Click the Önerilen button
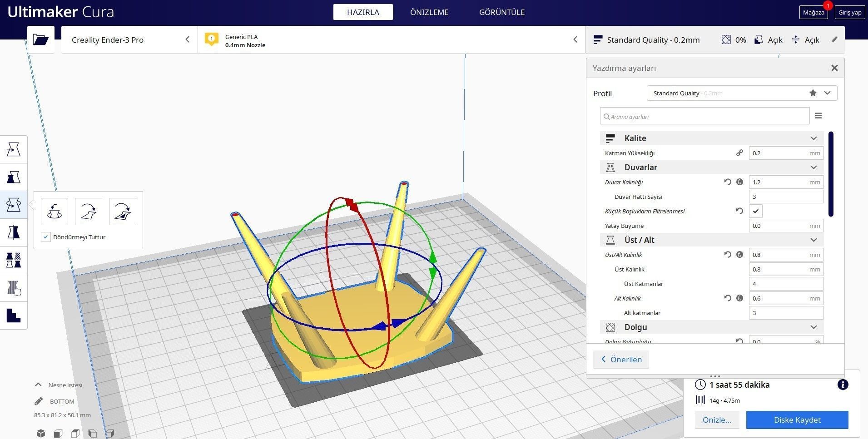The height and width of the screenshot is (439, 868). point(621,359)
